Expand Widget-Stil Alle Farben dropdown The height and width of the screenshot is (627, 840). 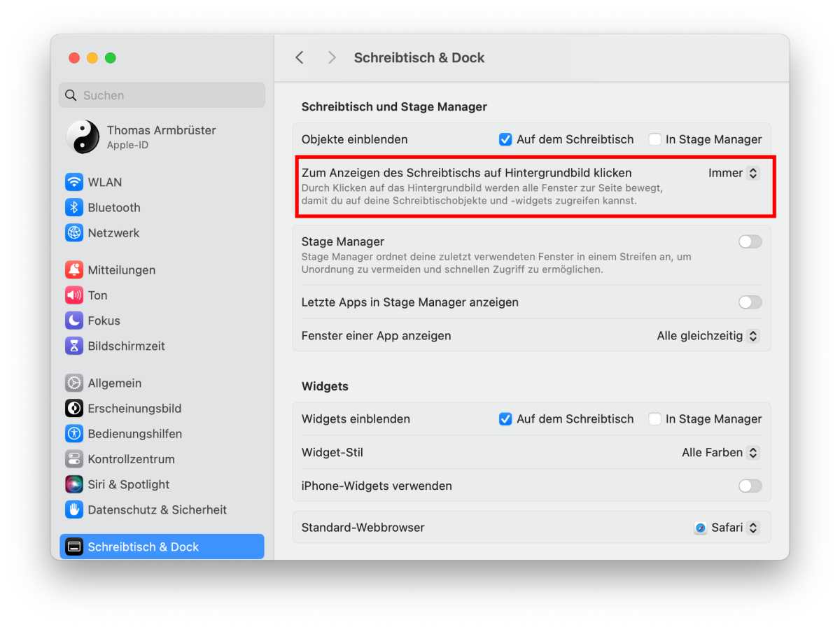pyautogui.click(x=720, y=453)
